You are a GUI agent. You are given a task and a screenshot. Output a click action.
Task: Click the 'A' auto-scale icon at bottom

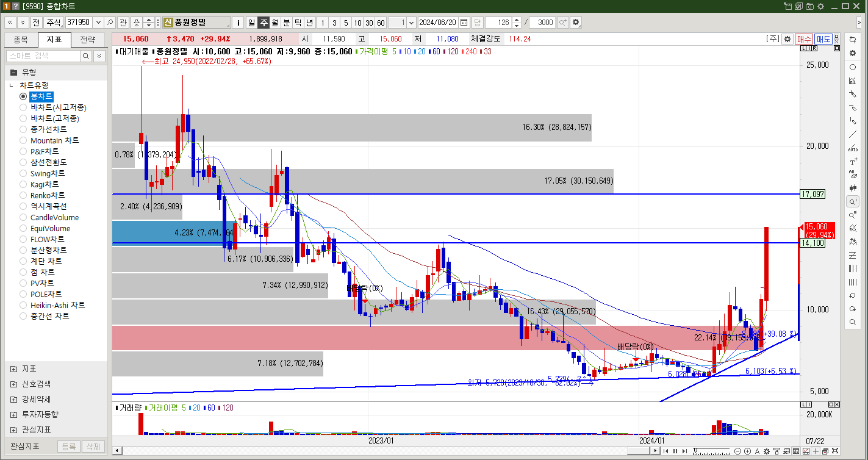click(x=757, y=451)
